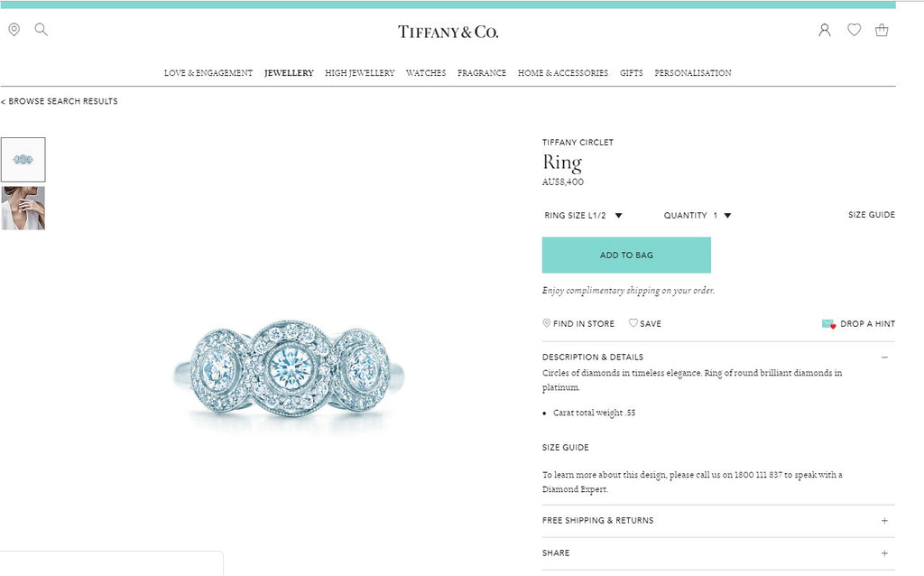Collapse the Description & Details section
Image resolution: width=924 pixels, height=576 pixels.
pos(884,358)
